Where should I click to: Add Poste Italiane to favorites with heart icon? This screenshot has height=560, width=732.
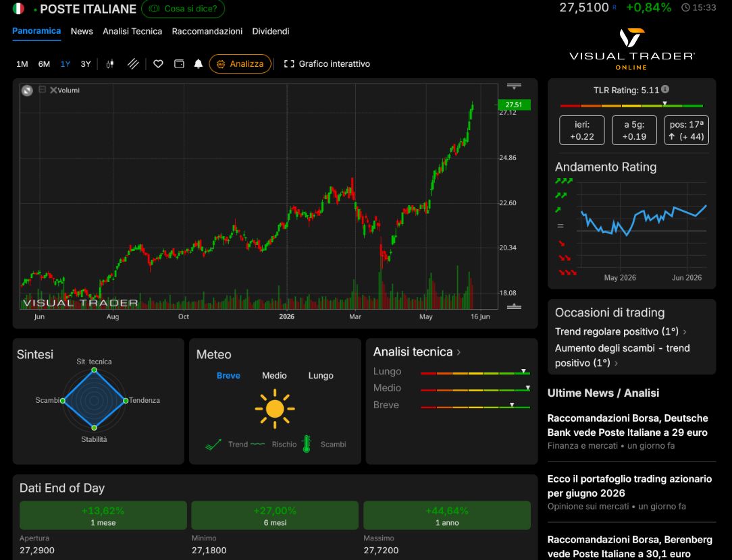click(x=158, y=64)
